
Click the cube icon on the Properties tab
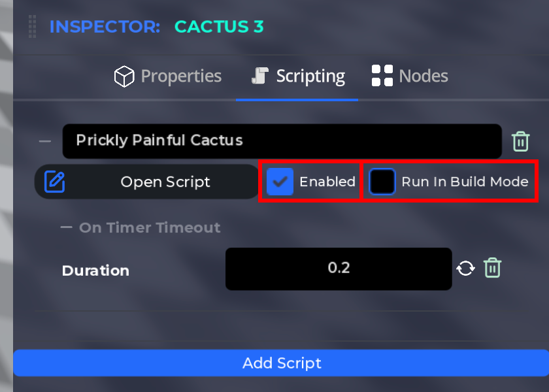coord(124,76)
